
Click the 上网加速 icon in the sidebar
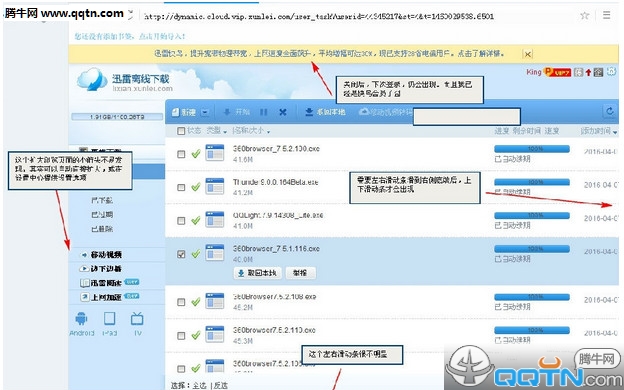[x=84, y=297]
